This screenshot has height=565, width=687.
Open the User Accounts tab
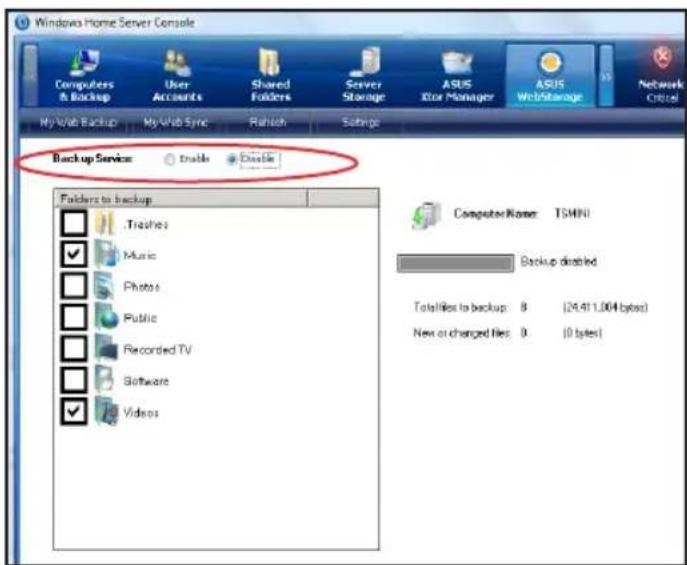[x=177, y=76]
